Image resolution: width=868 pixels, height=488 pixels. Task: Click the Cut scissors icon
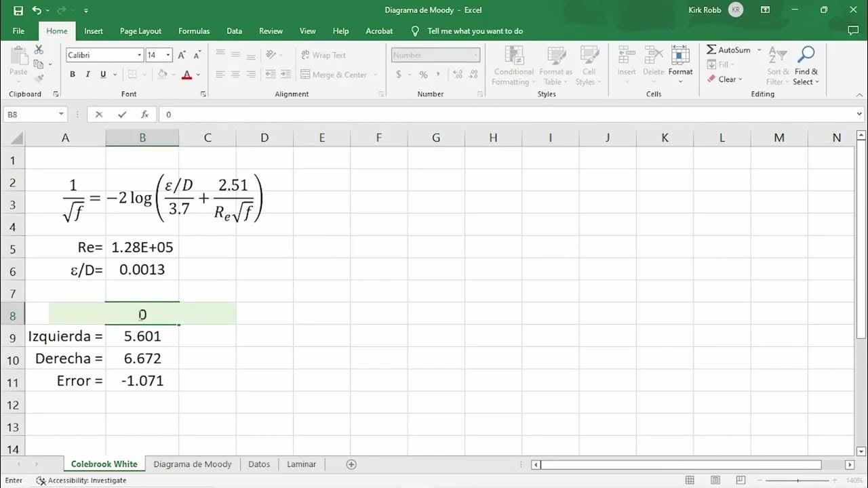[39, 50]
